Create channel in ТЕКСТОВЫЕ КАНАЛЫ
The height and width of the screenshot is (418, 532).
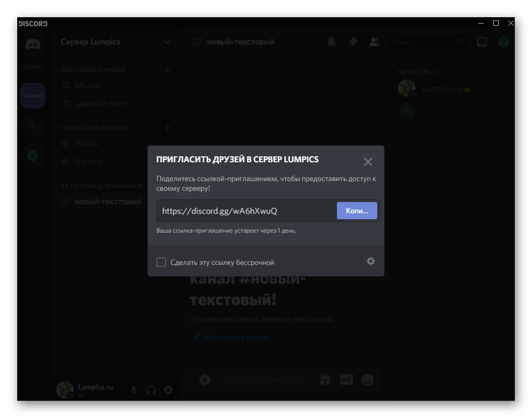(x=167, y=70)
